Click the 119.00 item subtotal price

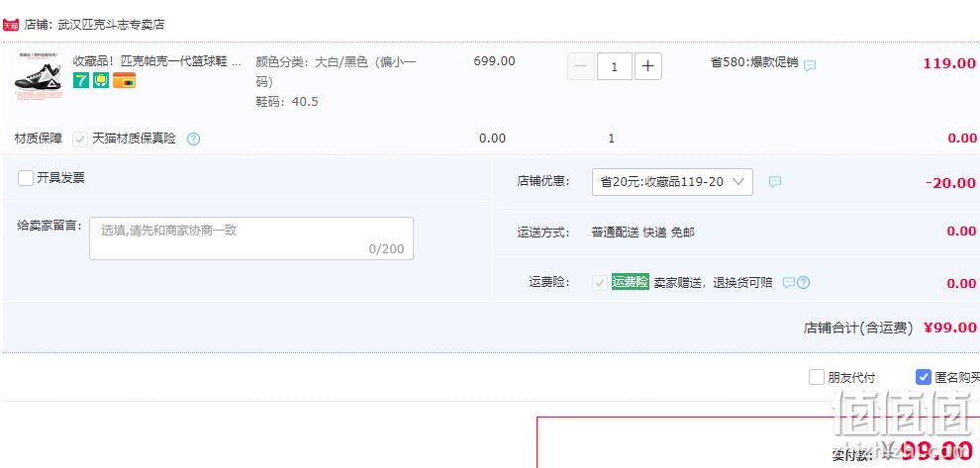(948, 63)
